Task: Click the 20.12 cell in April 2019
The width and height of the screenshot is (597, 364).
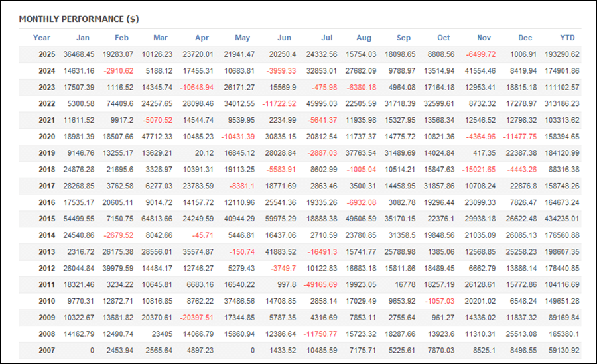Action: (206, 152)
